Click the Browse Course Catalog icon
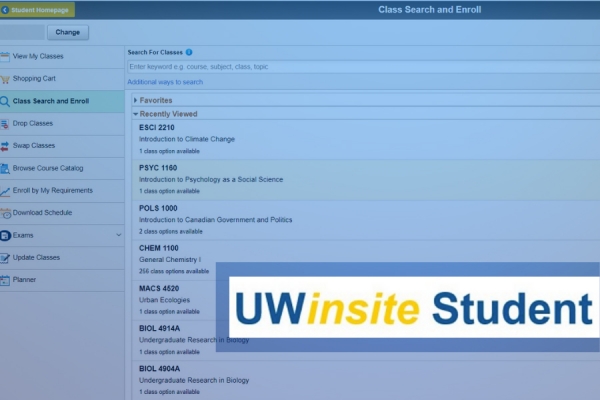The width and height of the screenshot is (600, 400). click(6, 168)
